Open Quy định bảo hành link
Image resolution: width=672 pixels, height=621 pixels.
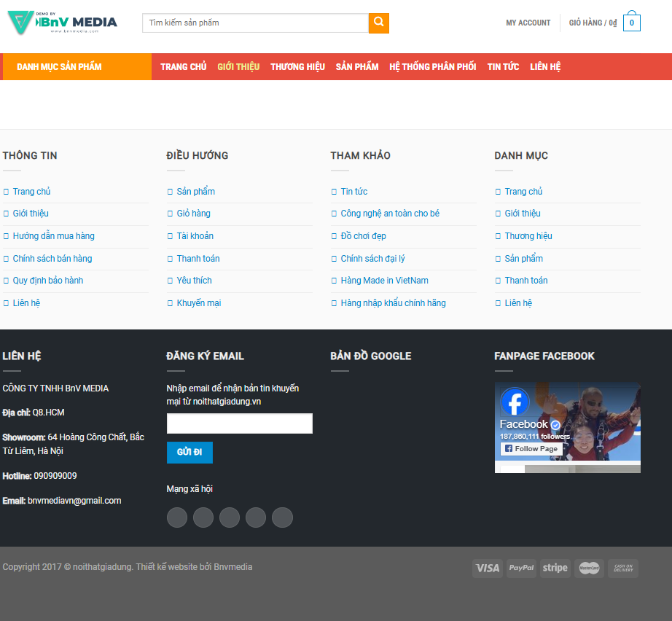[x=48, y=281]
